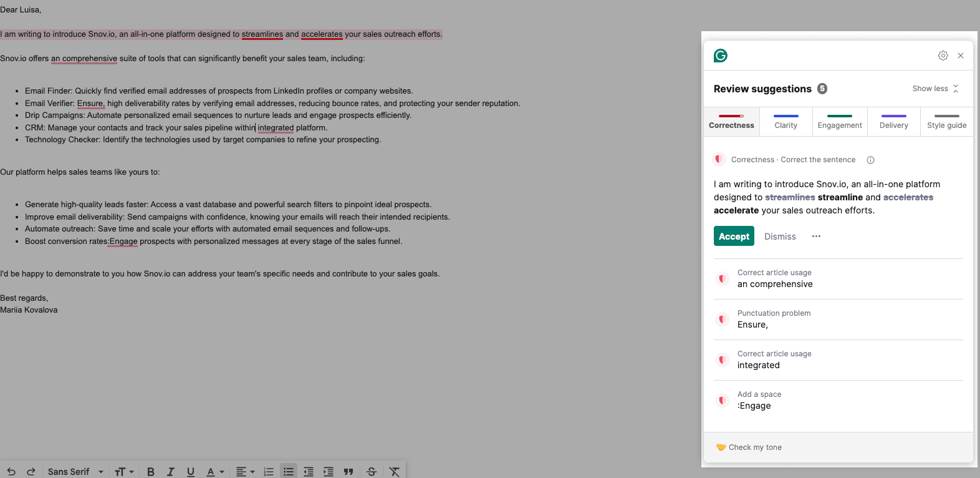
Task: Insert a numbered list
Action: click(269, 472)
